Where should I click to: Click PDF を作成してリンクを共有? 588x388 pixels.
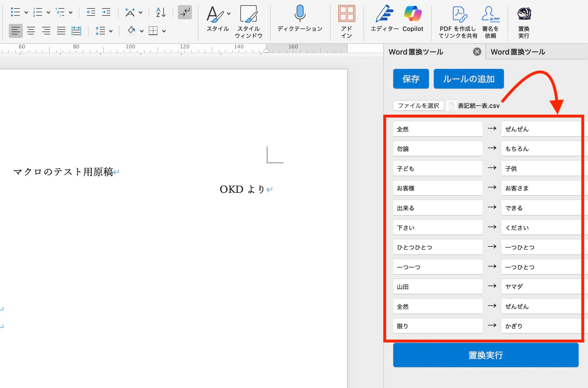458,22
